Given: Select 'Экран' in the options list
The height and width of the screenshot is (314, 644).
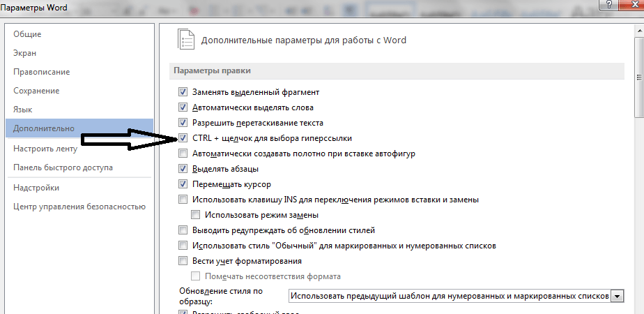Looking at the screenshot, I should [x=25, y=53].
